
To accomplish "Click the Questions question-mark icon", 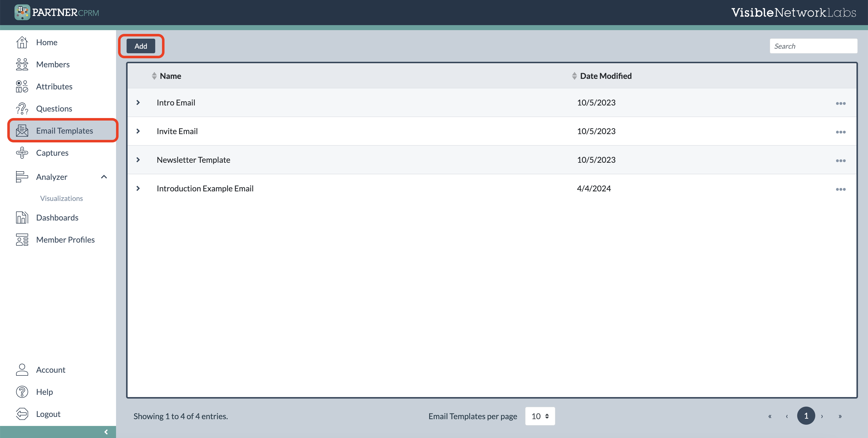I will [x=22, y=108].
